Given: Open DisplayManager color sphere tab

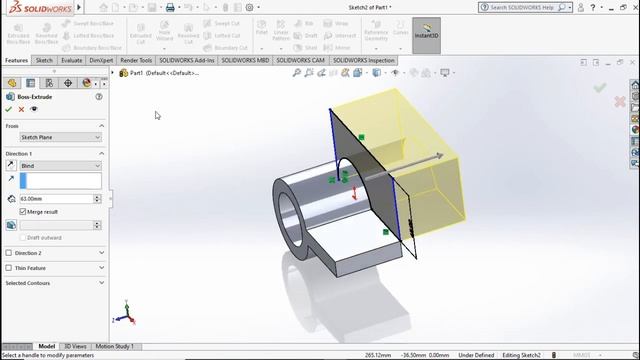Looking at the screenshot, I should 86,83.
